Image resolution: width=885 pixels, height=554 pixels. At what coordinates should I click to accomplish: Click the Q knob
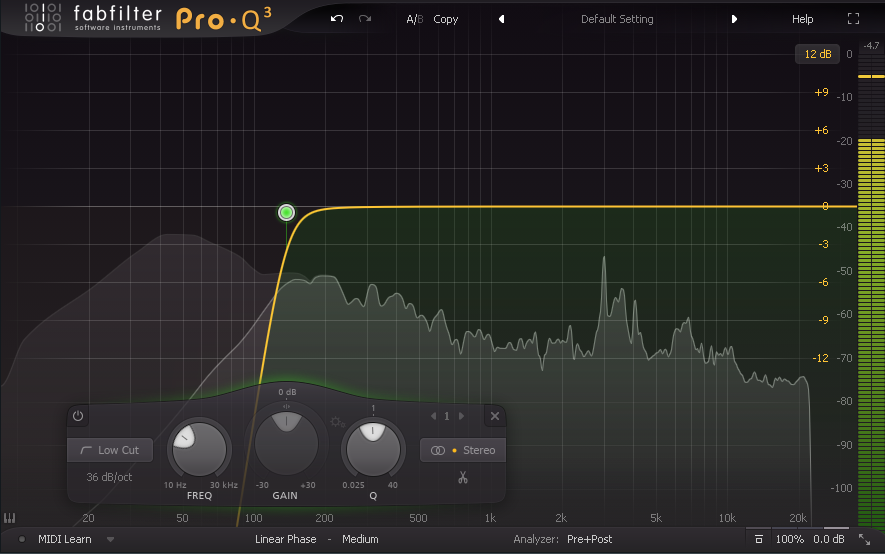click(x=373, y=449)
